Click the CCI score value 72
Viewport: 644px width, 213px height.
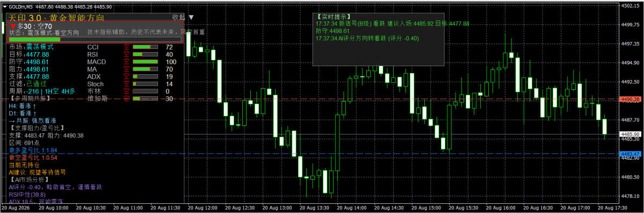click(x=169, y=47)
